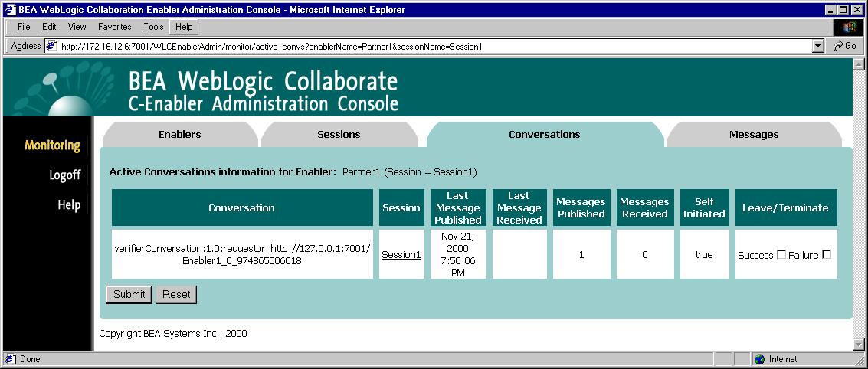Check the Failure checkbox
The image size is (868, 369).
(827, 254)
